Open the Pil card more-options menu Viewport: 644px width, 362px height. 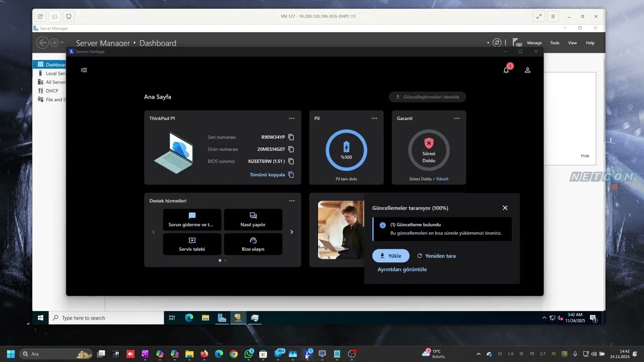pyautogui.click(x=374, y=118)
